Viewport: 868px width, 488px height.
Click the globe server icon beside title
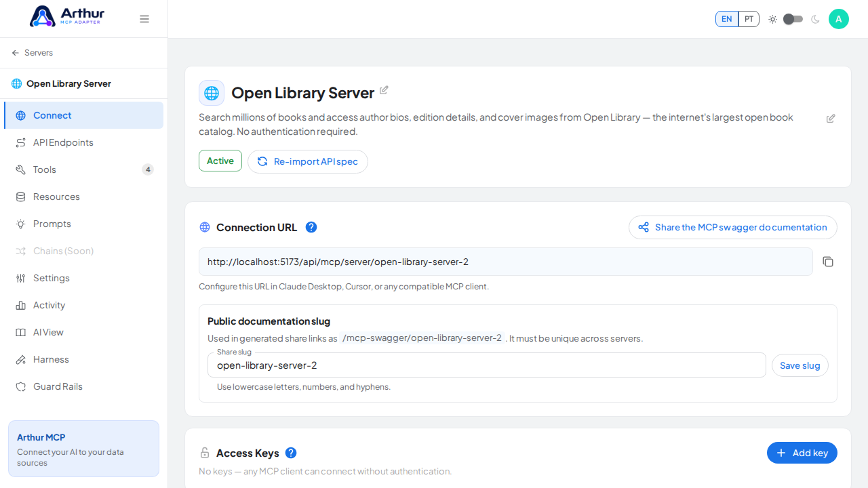pos(212,93)
